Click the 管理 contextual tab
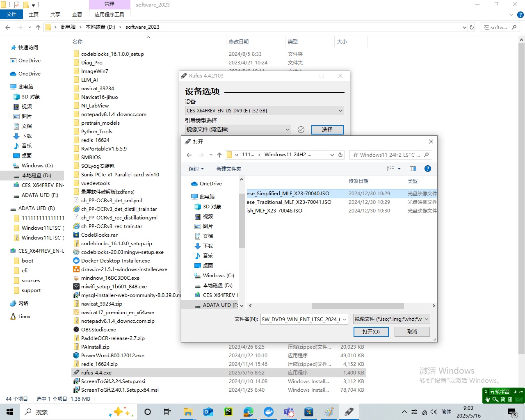This screenshot has height=420, width=525. (110, 4)
